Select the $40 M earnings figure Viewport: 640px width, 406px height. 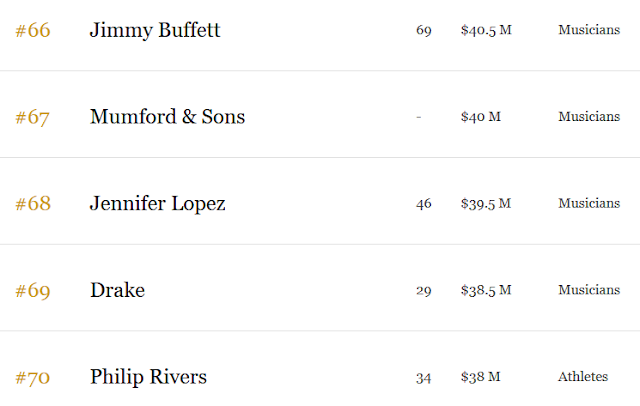(x=480, y=117)
